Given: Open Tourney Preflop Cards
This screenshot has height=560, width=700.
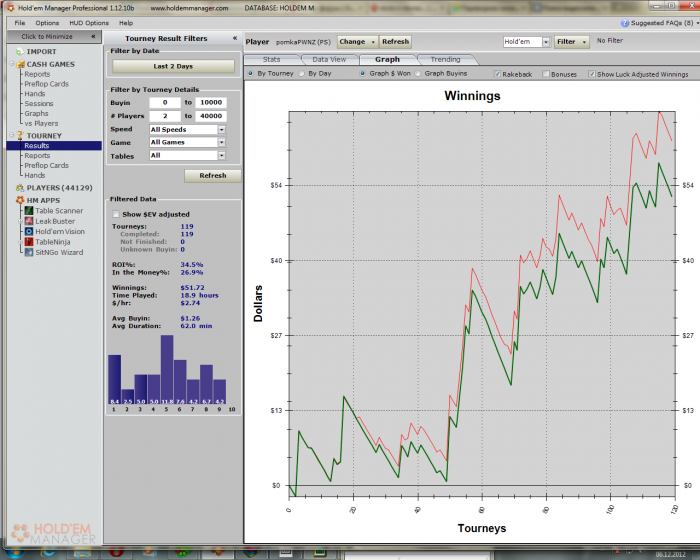Looking at the screenshot, I should tap(46, 165).
